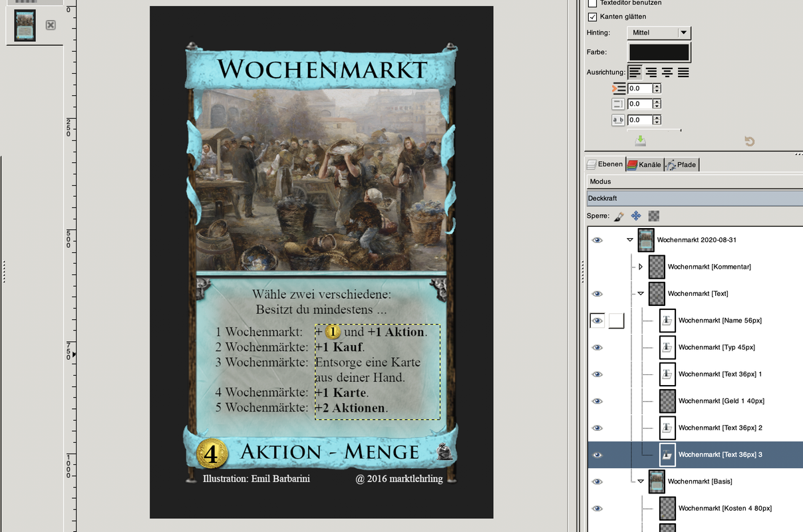Viewport: 803px width, 532px height.
Task: Close the image tab with X button
Action: [x=51, y=25]
